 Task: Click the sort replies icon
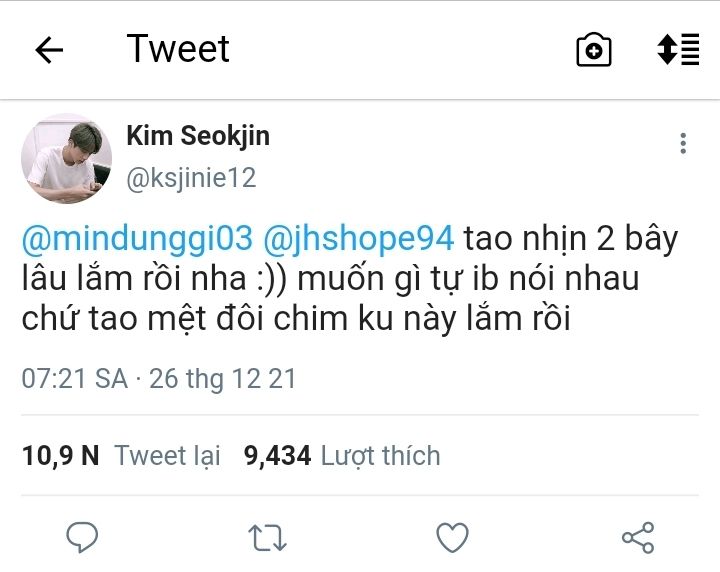[x=677, y=50]
